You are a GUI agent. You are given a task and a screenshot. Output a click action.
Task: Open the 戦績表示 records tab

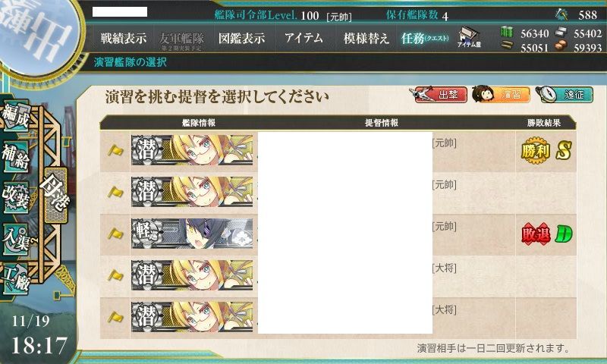point(124,38)
